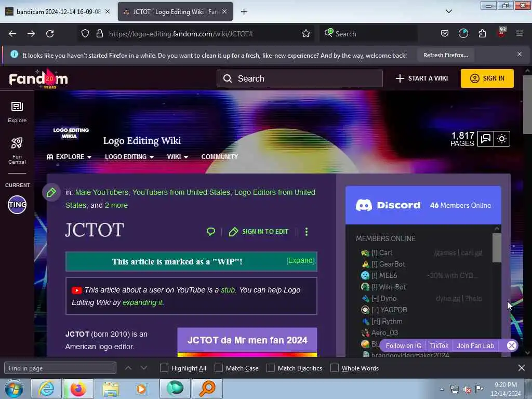Click SIGN IN TO EDIT
Screen dimensions: 532x399
(259, 232)
